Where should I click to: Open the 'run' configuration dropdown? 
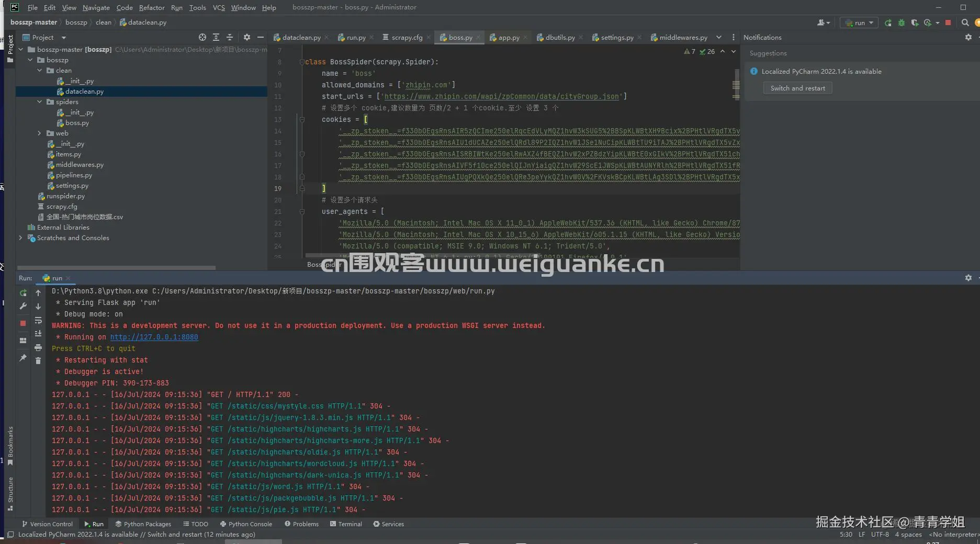(859, 23)
